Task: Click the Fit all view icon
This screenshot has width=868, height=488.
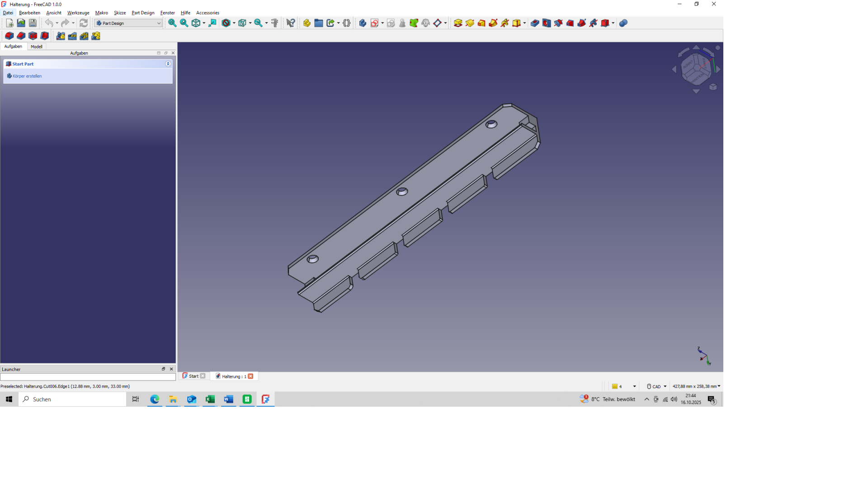Action: pyautogui.click(x=172, y=23)
